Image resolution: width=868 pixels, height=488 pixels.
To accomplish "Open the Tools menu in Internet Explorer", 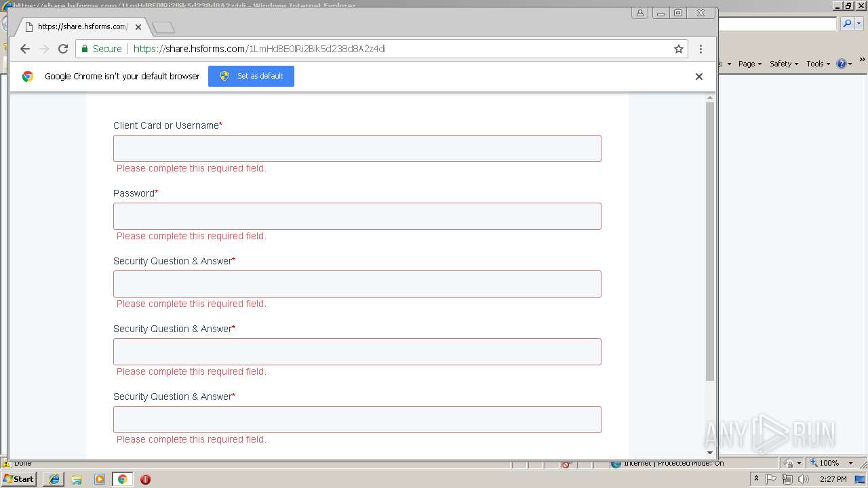I will (x=818, y=64).
